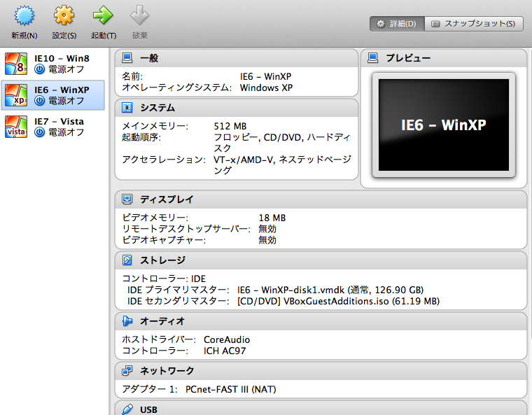Viewport: 532px width, 415px height.
Task: Start VM with 起動(T) green arrow
Action: pyautogui.click(x=103, y=15)
